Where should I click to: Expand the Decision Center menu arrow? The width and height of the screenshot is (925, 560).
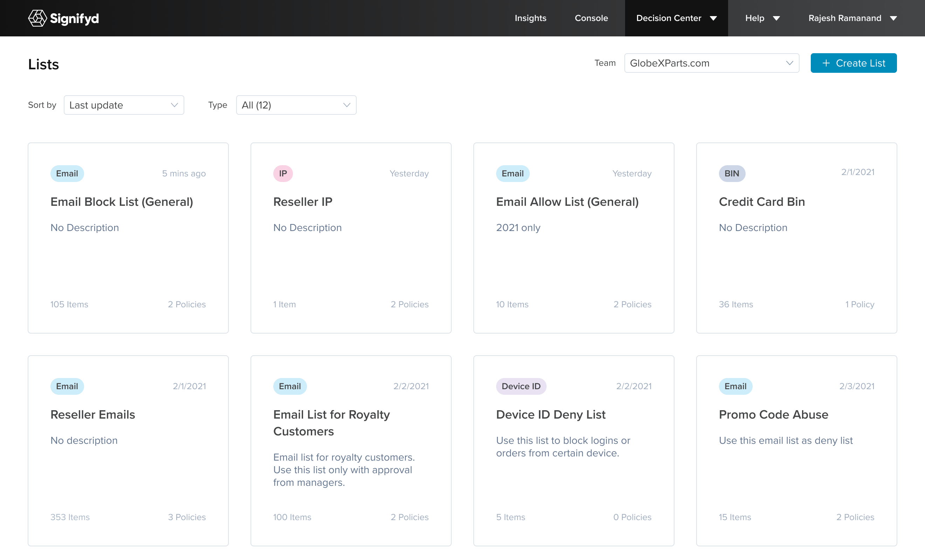tap(713, 19)
